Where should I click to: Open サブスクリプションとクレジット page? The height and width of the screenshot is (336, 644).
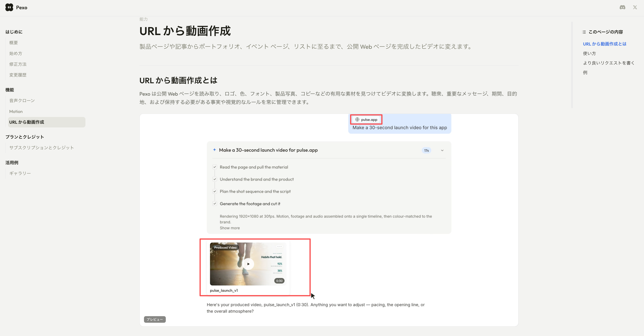[x=42, y=148]
